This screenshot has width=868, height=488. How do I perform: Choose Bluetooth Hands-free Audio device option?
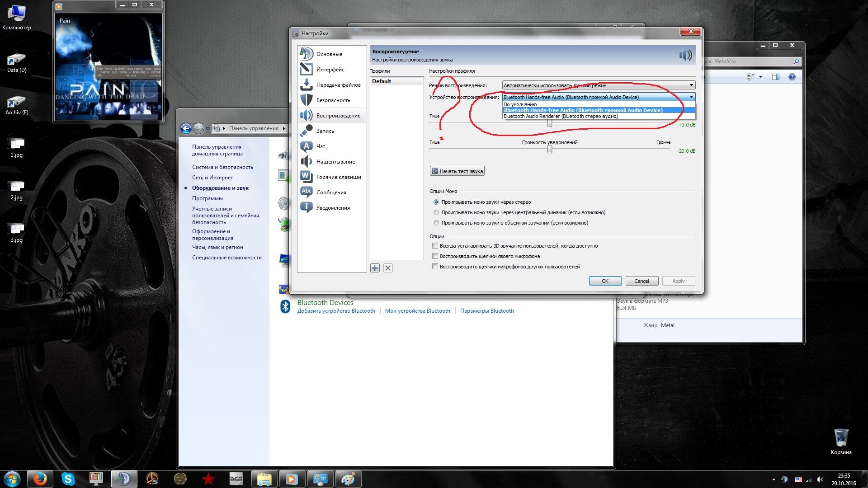(x=599, y=110)
